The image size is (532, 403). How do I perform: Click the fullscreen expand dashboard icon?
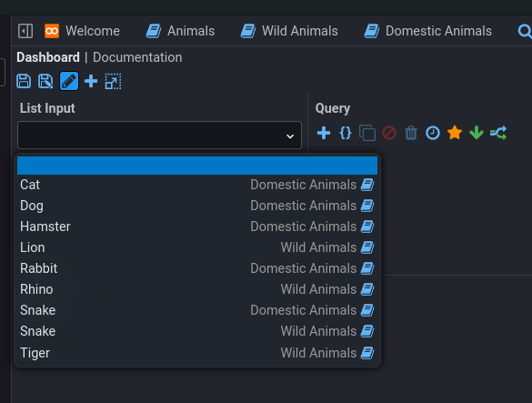coord(113,81)
